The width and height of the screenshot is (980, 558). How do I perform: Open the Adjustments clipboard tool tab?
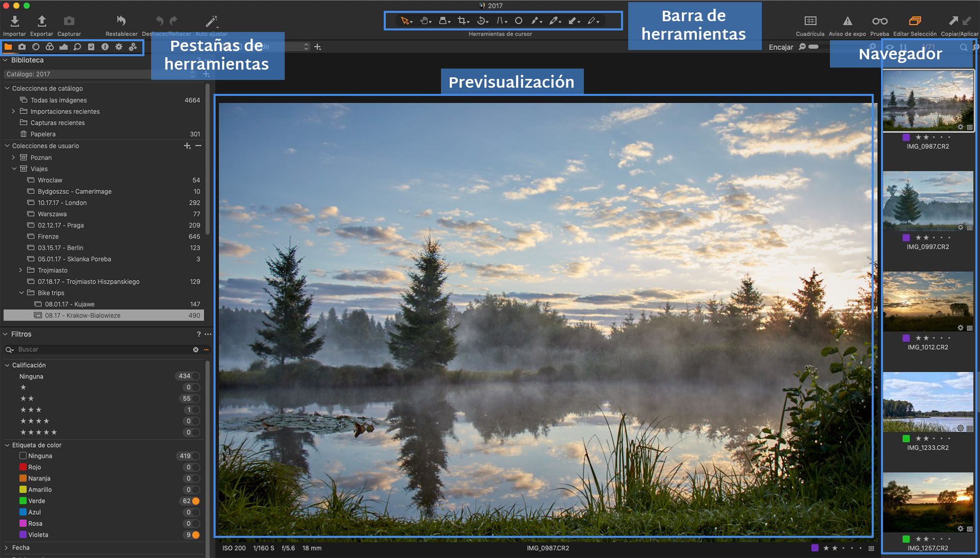(x=91, y=47)
